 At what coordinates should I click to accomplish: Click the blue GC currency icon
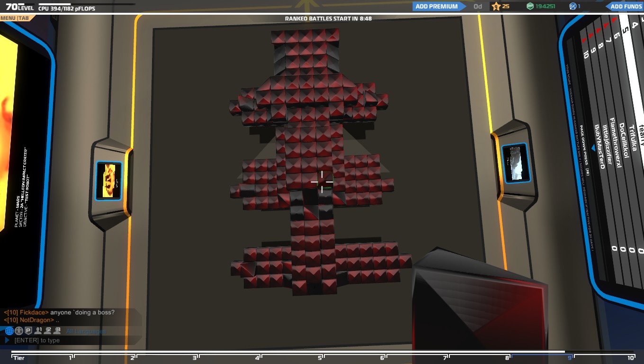(x=572, y=6)
